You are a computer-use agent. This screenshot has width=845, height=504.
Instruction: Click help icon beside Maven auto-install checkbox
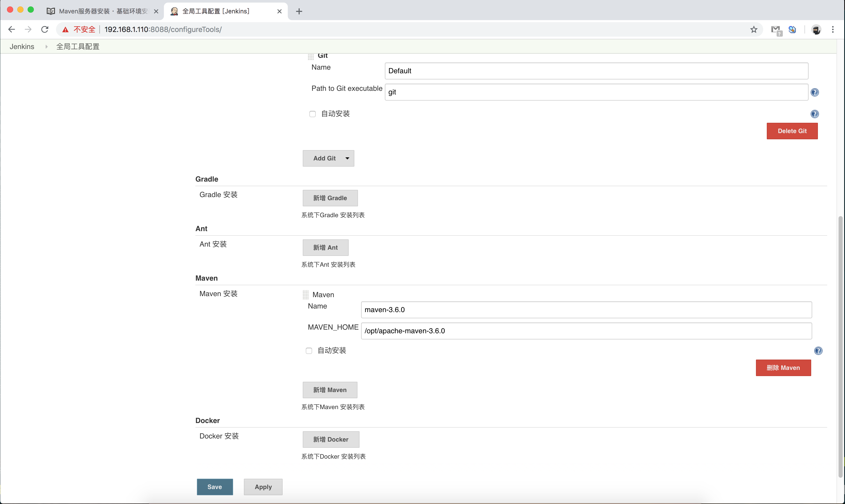[x=818, y=351]
